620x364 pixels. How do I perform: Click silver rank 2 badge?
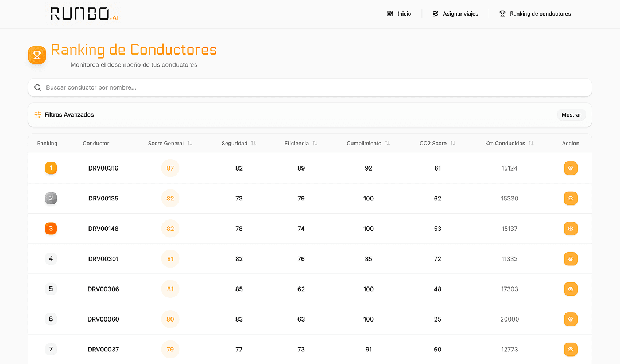[x=51, y=198]
